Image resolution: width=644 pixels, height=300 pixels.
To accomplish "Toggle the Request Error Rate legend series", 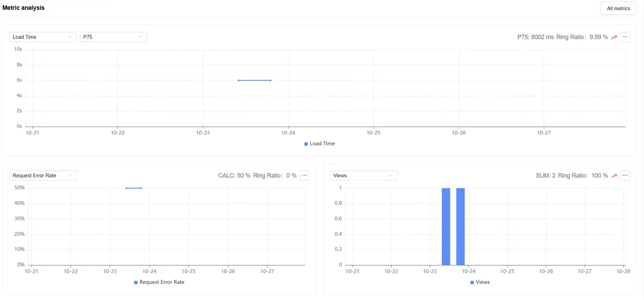I will [161, 283].
